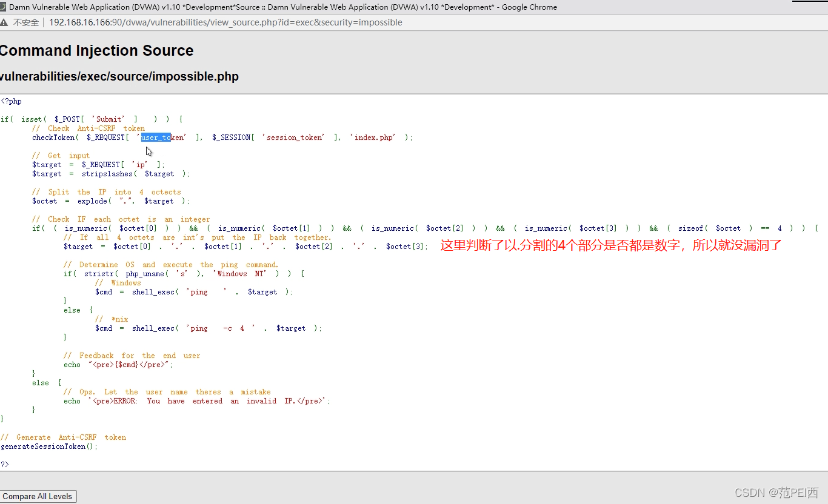Click the "$_REQUEST[ 'ip' ]" expression

click(122, 165)
